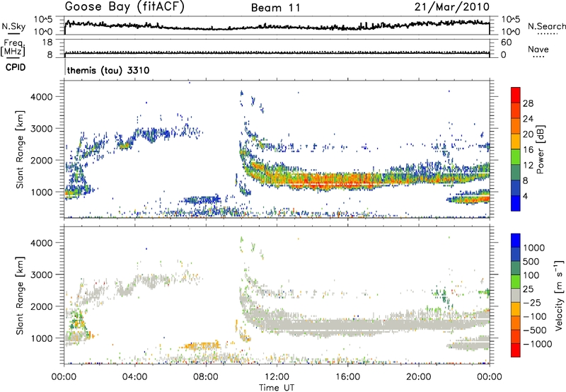Select the "Freq. [MHz]" axis label
Viewport: 566px width, 392px height.
(13, 47)
